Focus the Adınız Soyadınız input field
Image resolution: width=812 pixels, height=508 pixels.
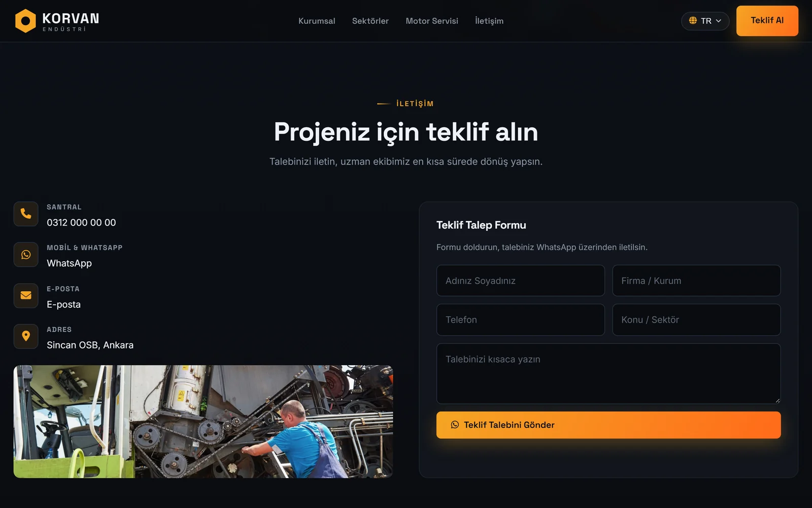(521, 280)
